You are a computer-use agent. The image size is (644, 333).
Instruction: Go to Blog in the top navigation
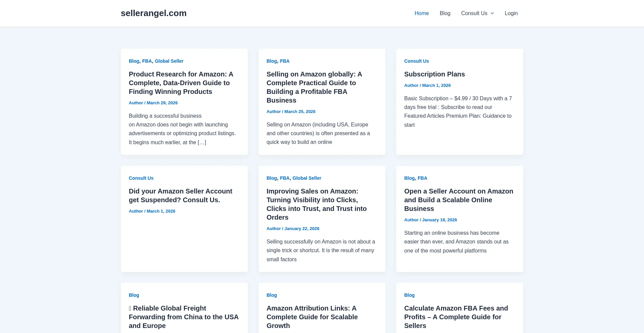[x=445, y=13]
